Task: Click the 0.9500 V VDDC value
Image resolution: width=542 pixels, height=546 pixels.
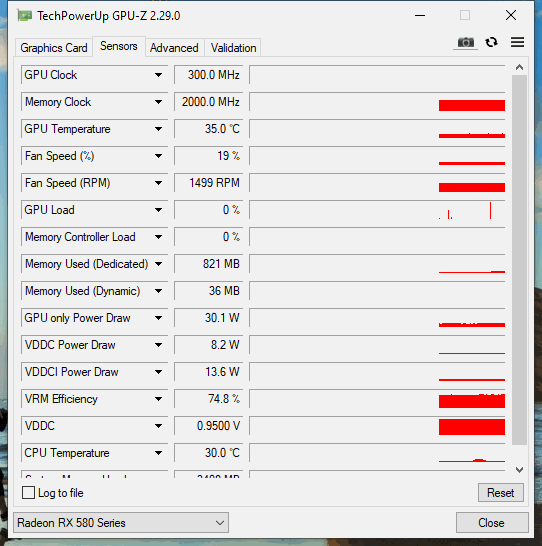Action: pyautogui.click(x=209, y=426)
